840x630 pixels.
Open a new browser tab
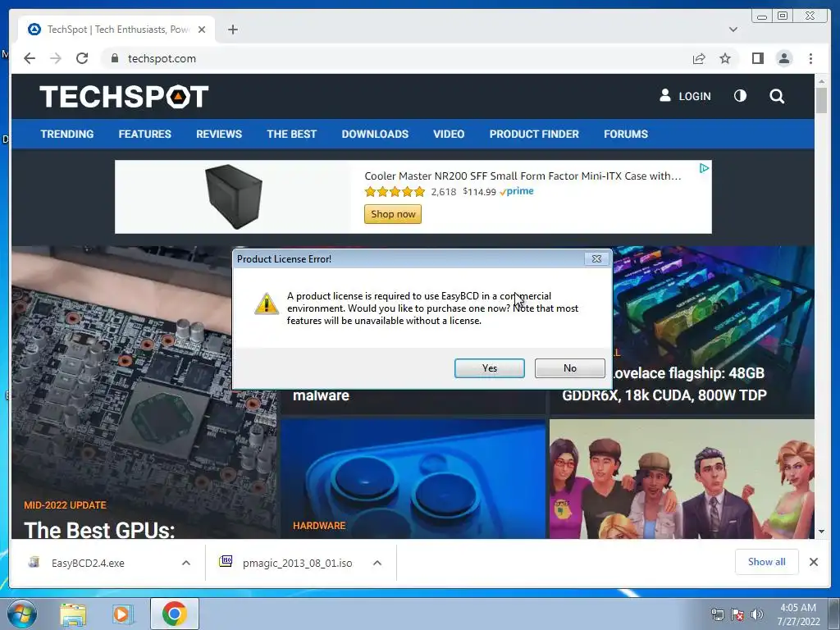[232, 30]
